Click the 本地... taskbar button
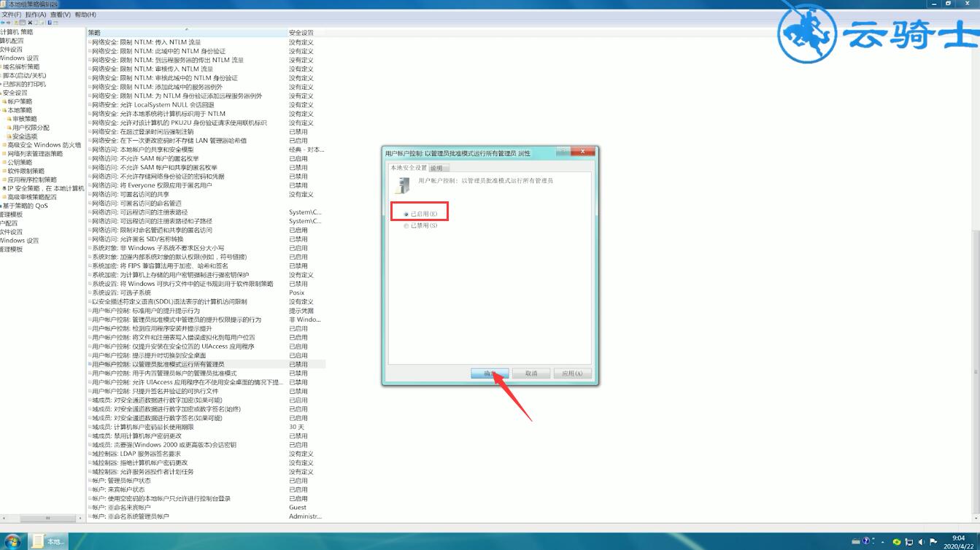This screenshot has width=980, height=550. [x=48, y=541]
